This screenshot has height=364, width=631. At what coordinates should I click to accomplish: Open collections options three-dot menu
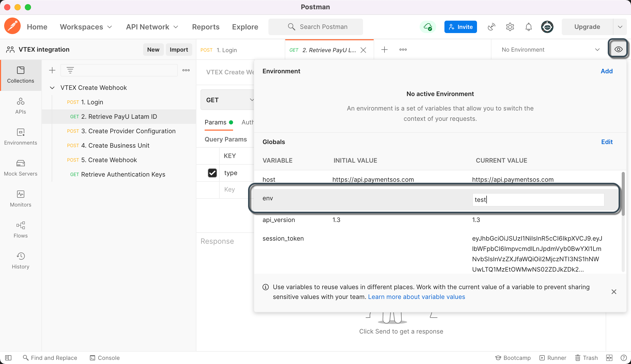[186, 70]
